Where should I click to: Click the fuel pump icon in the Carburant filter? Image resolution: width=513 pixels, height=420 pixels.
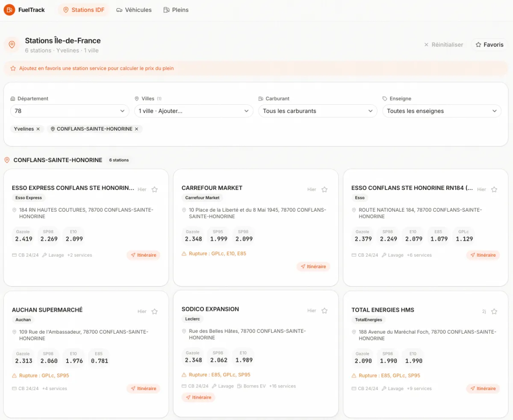coord(262,98)
